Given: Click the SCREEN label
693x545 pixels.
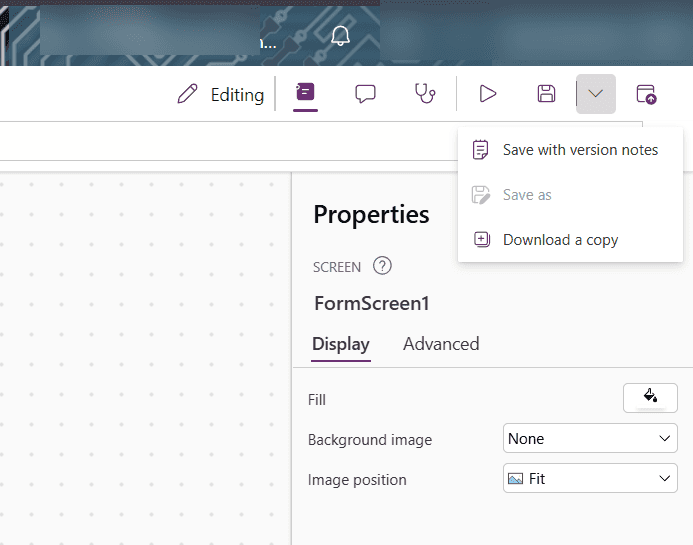Looking at the screenshot, I should (x=337, y=267).
